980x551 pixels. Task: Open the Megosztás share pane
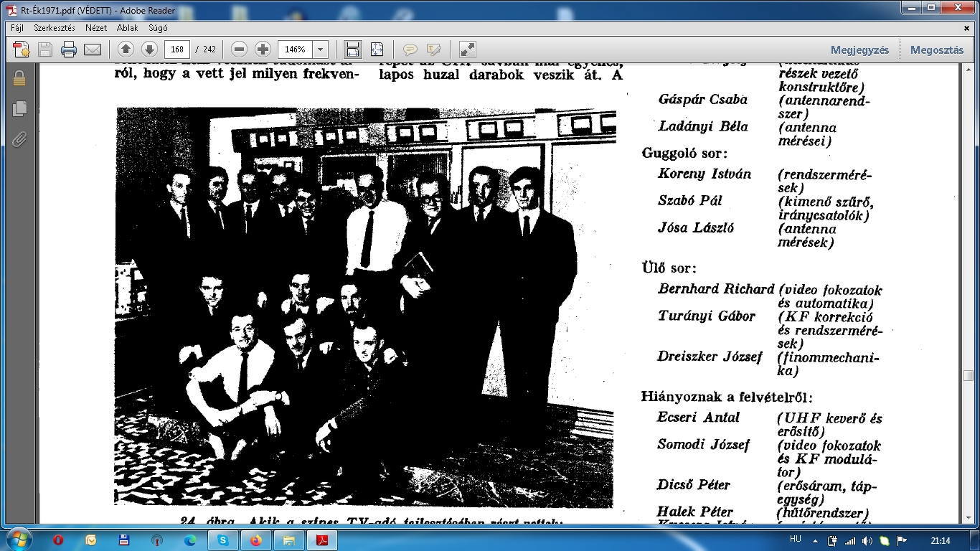tap(937, 50)
